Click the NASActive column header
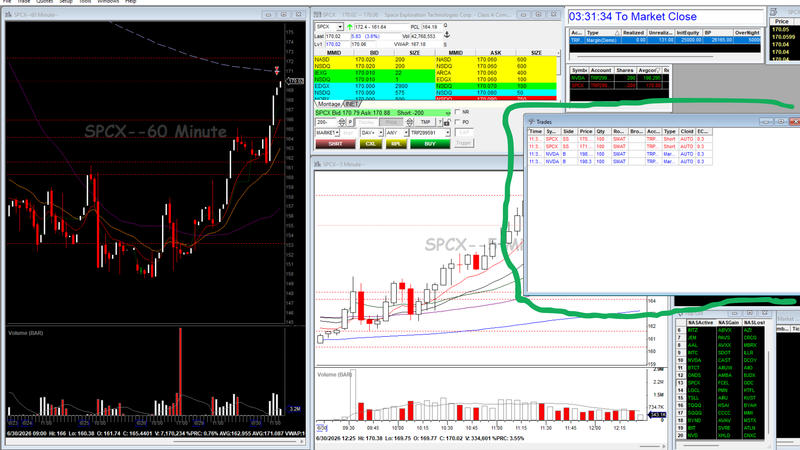 click(x=701, y=323)
